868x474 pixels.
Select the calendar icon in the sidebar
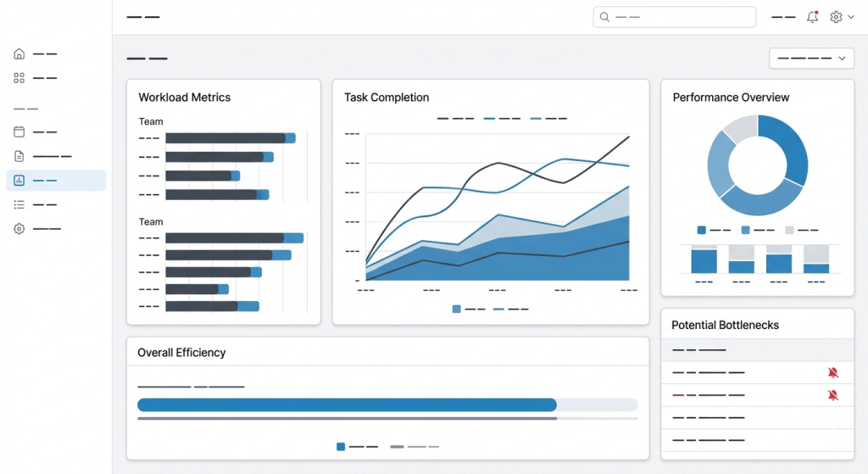tap(19, 131)
